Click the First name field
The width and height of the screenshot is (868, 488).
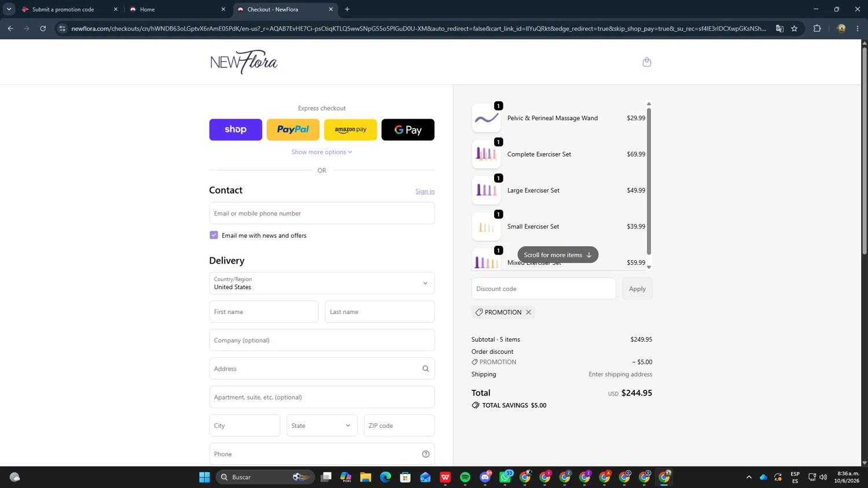tap(264, 312)
